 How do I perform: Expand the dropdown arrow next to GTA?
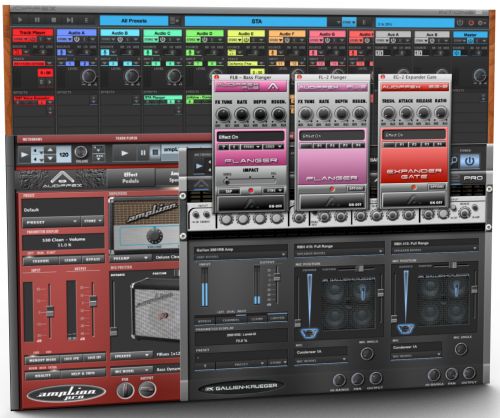pos(338,22)
